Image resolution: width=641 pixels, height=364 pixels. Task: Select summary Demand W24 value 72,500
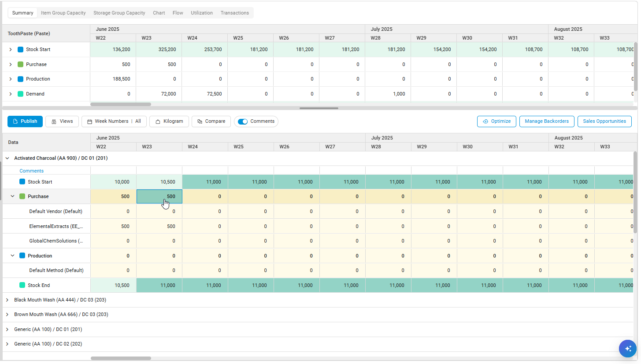[x=205, y=94]
